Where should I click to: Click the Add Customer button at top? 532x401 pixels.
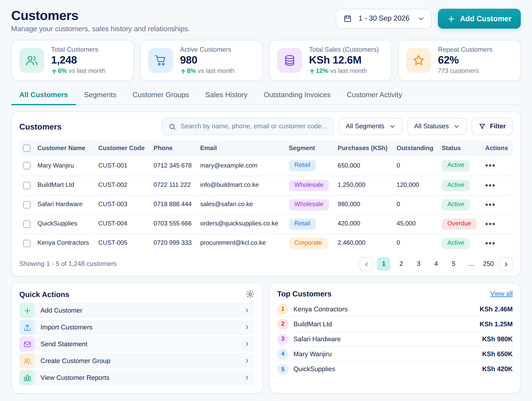coord(479,19)
